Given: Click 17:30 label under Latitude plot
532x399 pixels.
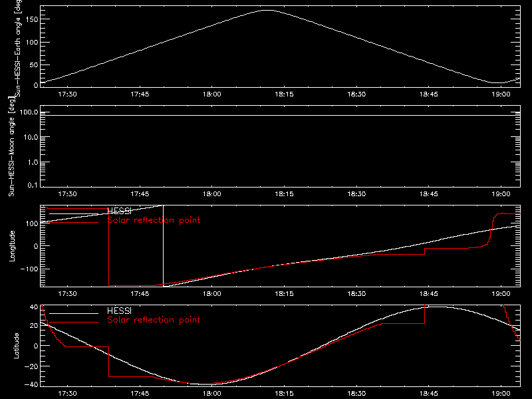Looking at the screenshot, I should tap(68, 394).
